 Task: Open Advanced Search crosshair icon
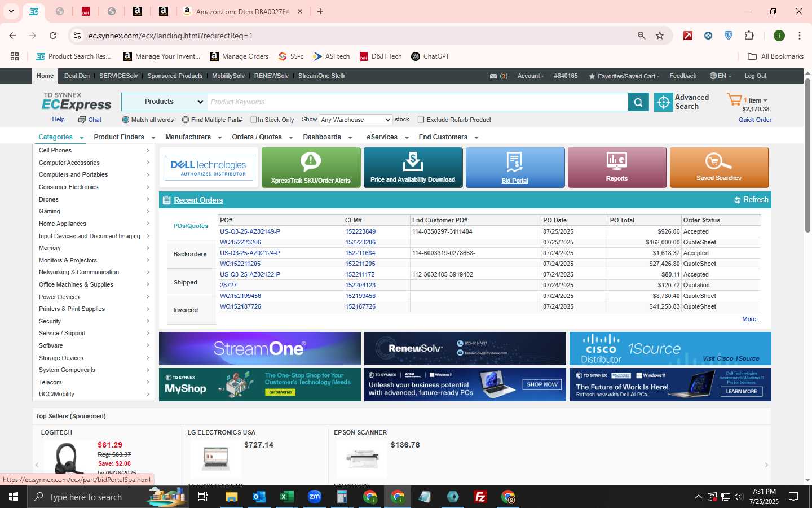click(x=664, y=102)
